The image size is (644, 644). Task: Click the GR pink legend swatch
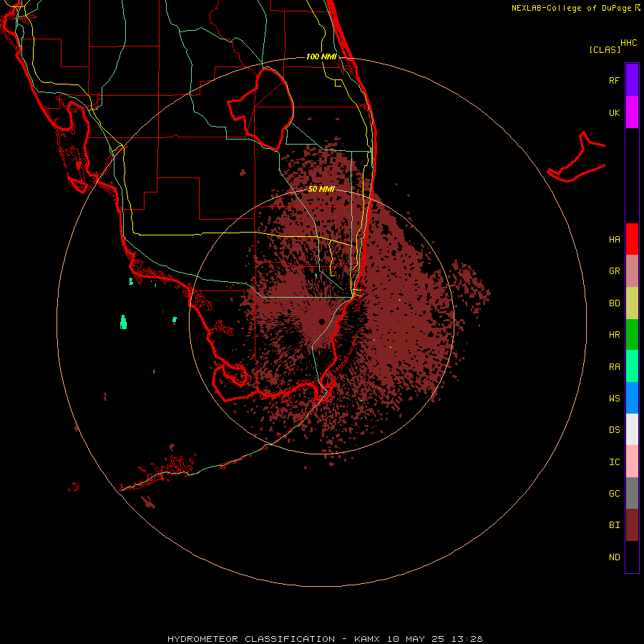tap(632, 271)
